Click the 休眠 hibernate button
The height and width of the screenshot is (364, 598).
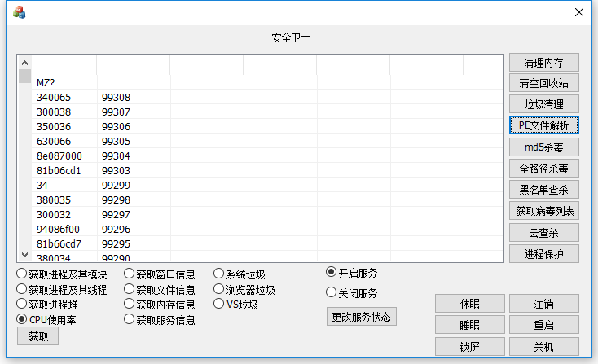(x=469, y=304)
